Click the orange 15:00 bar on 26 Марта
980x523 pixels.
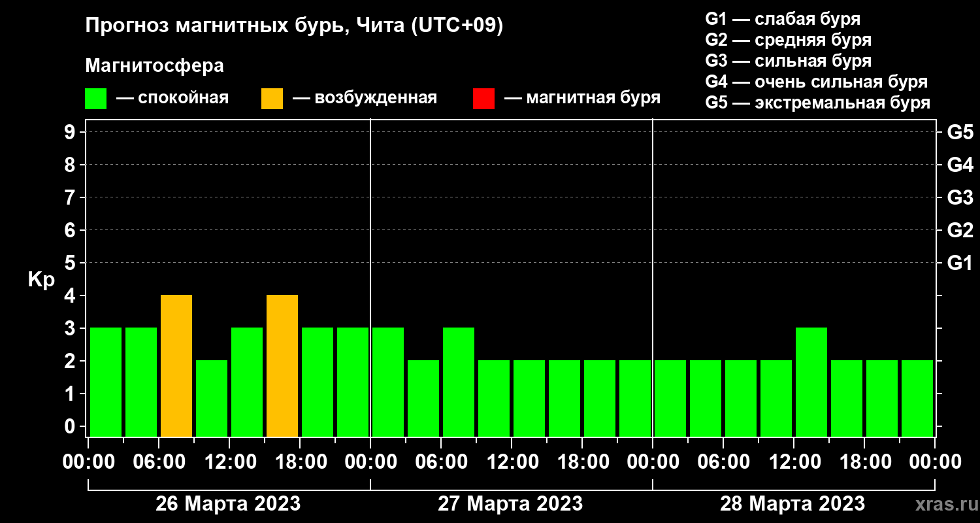(282, 365)
